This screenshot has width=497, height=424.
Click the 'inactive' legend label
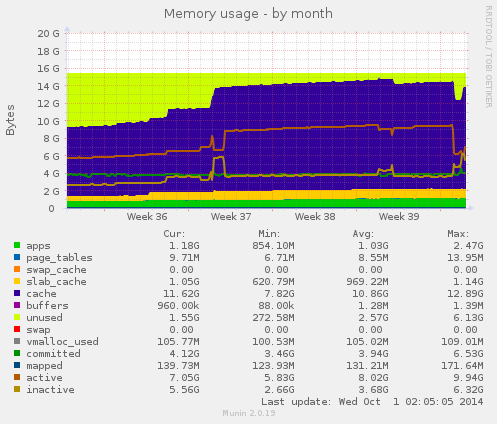pos(50,390)
